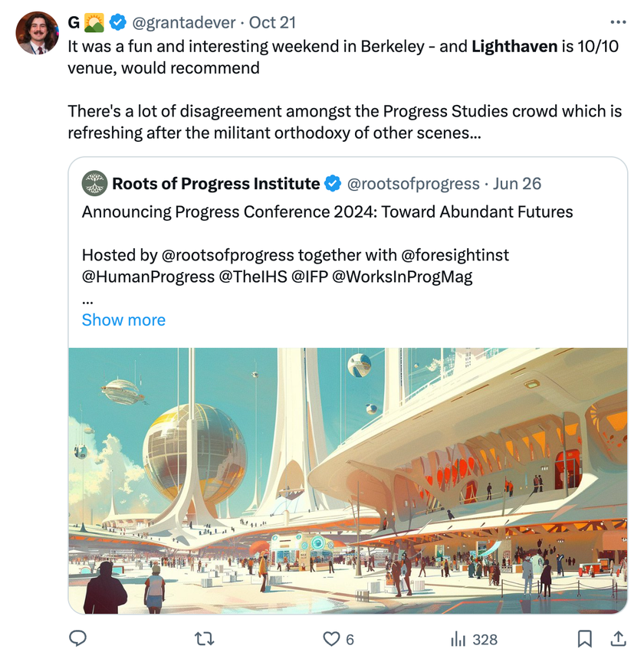Bookmark this tweet
The width and height of the screenshot is (644, 662).
(x=584, y=639)
